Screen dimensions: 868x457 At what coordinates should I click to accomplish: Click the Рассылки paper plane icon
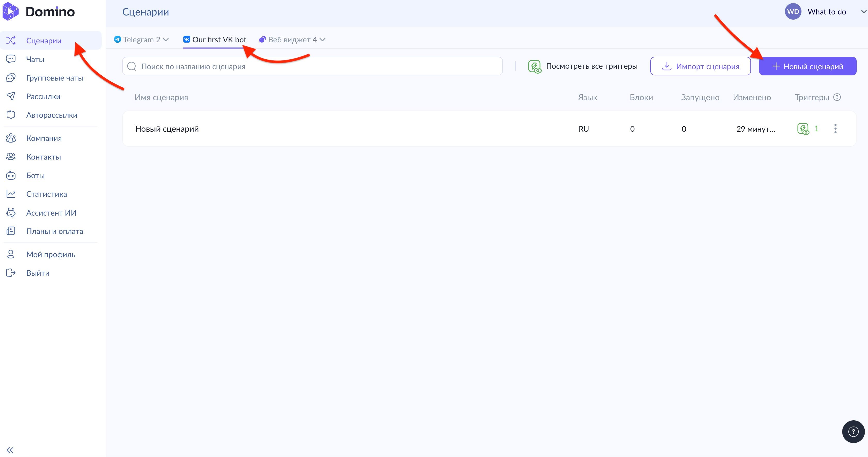click(x=11, y=97)
